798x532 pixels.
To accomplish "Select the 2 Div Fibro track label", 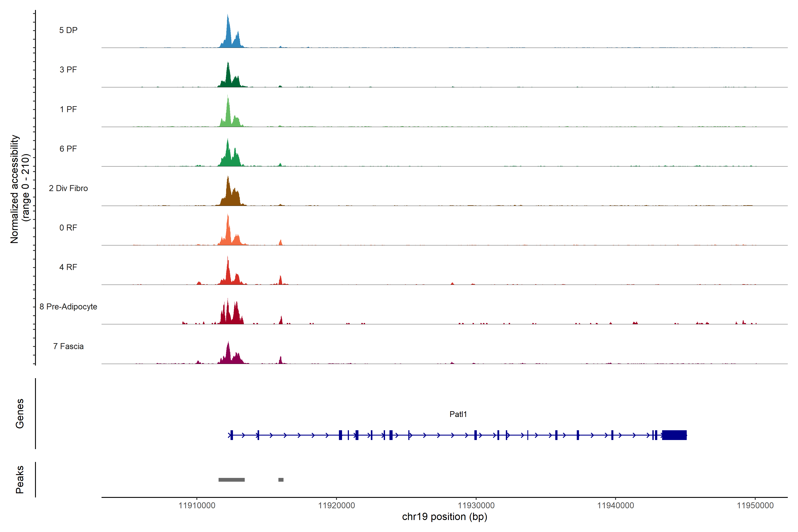I will point(68,188).
